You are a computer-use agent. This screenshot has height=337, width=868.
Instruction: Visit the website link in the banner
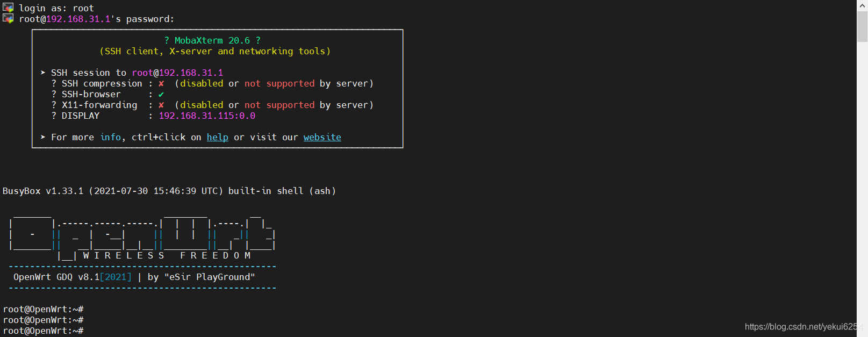coord(322,137)
